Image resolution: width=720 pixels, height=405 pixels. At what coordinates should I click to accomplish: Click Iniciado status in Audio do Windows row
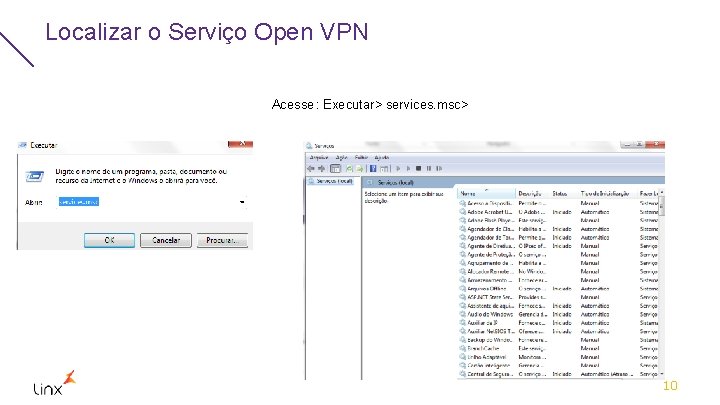pyautogui.click(x=562, y=315)
